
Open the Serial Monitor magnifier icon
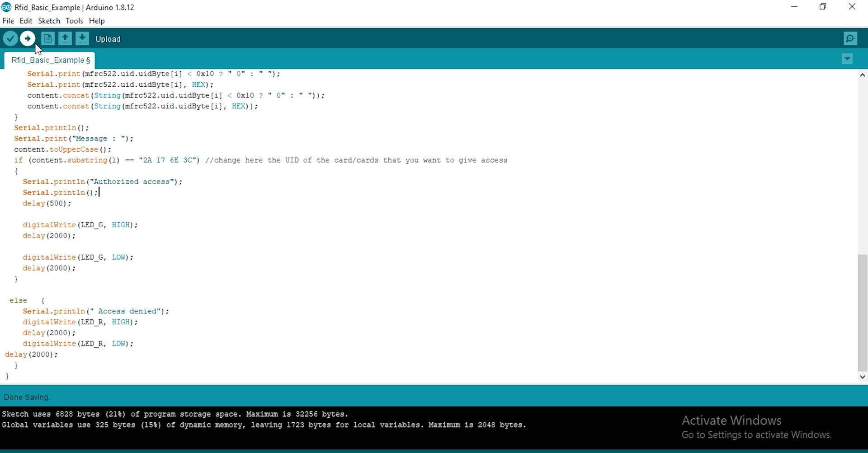tap(850, 39)
